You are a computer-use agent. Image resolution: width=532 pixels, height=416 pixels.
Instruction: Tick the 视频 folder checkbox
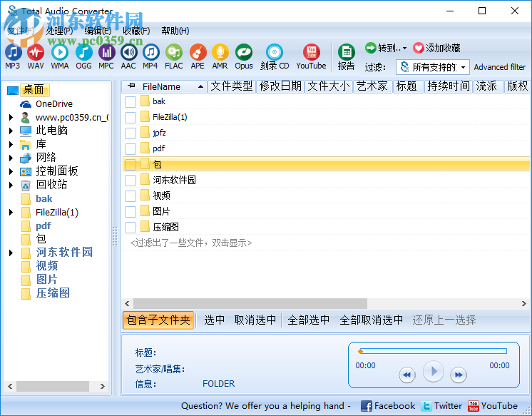(x=131, y=196)
